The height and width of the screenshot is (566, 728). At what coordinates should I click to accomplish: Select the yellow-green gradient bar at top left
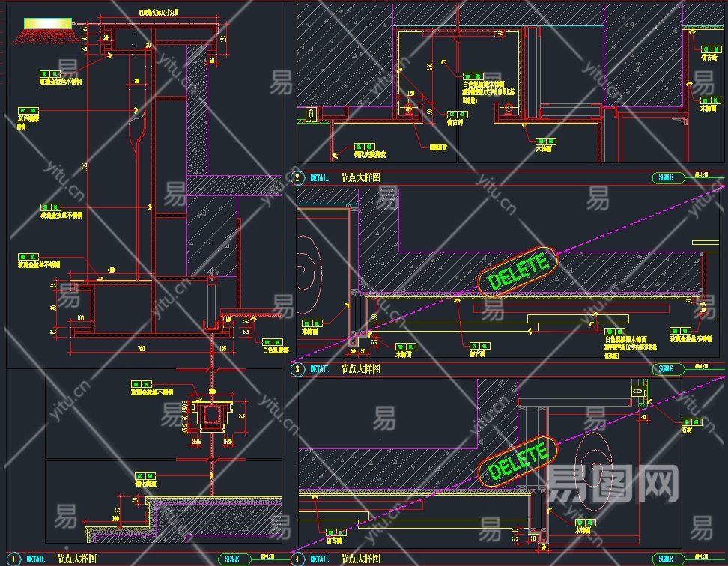48,23
